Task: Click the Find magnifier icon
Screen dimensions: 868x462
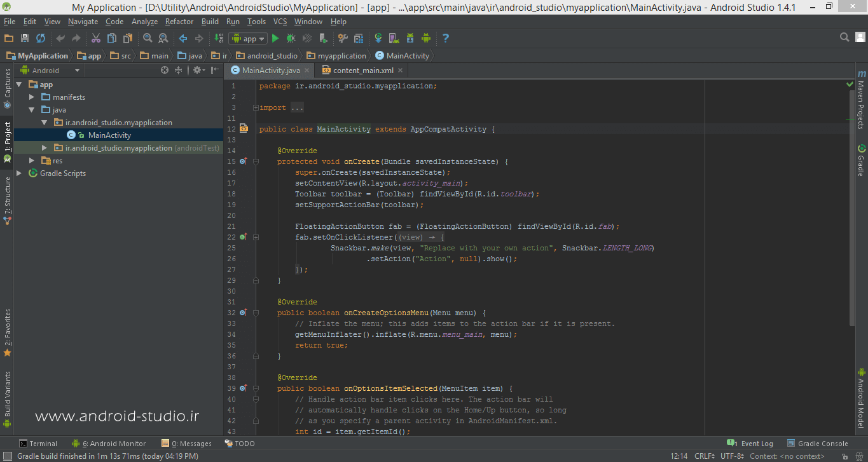Action: point(148,38)
